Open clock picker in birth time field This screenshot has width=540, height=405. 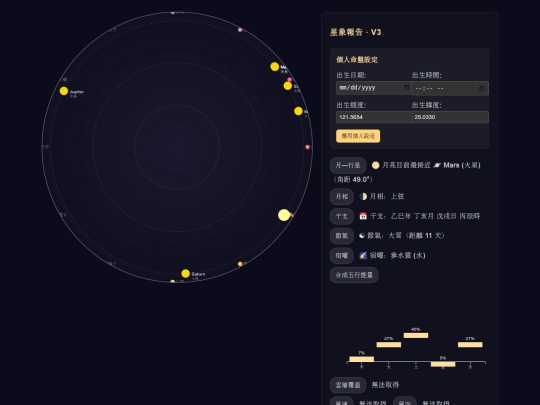481,88
